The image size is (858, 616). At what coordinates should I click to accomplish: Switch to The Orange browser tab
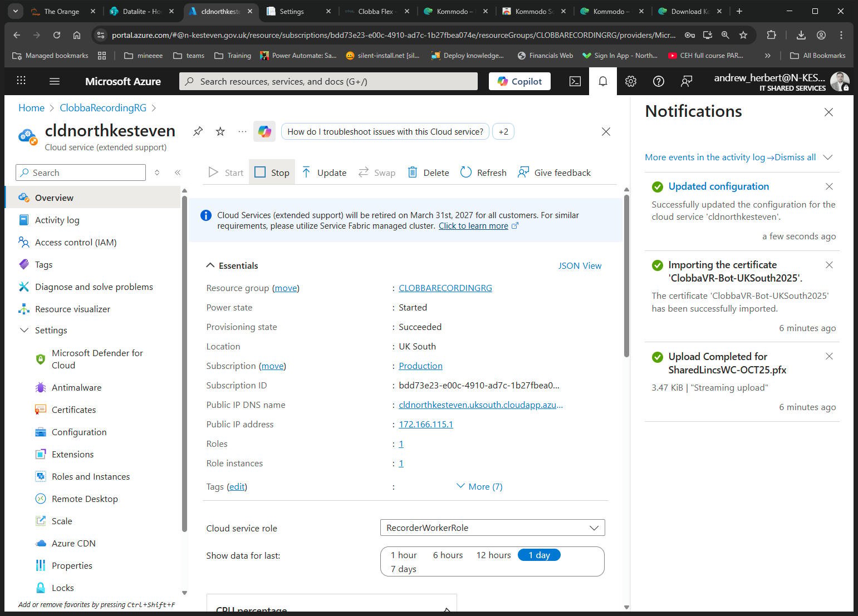63,11
